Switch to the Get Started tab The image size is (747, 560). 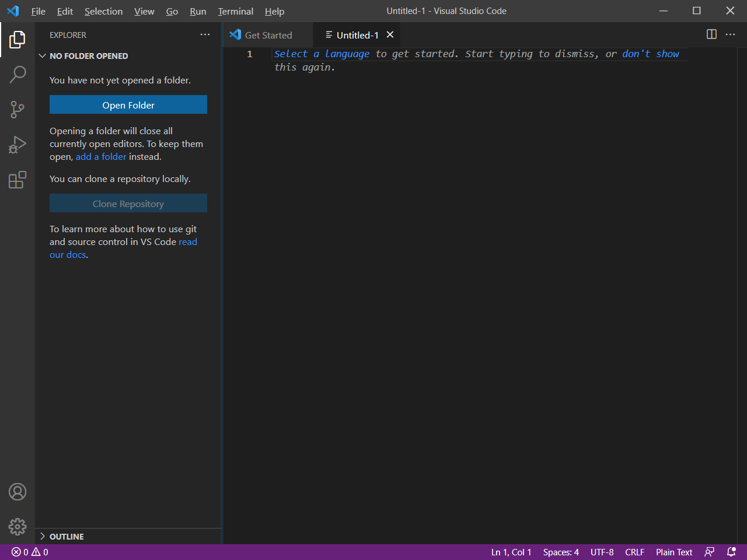(x=268, y=35)
